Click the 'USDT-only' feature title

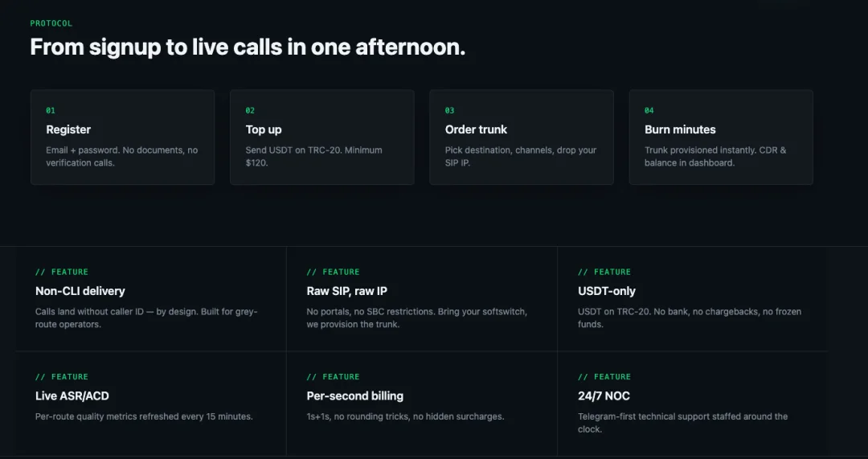607,291
